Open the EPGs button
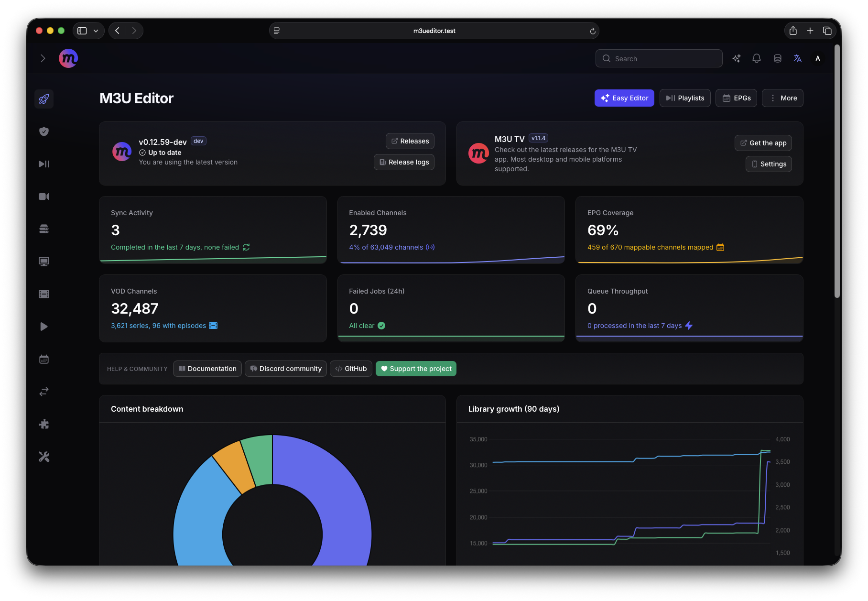This screenshot has width=868, height=601. (x=736, y=98)
